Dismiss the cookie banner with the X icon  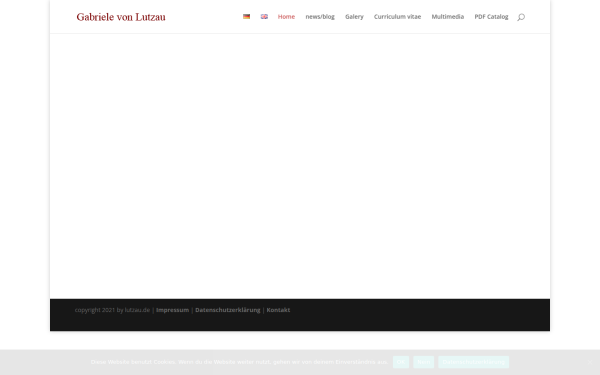point(590,362)
